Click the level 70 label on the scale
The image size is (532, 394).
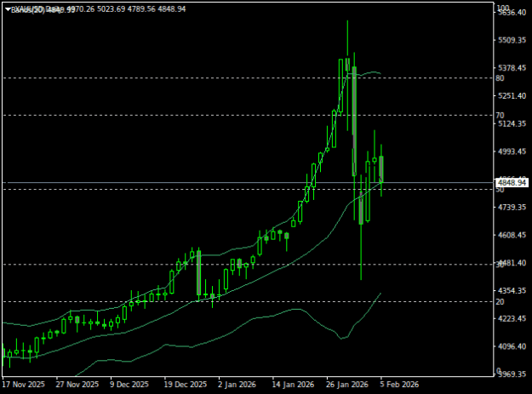tap(500, 116)
